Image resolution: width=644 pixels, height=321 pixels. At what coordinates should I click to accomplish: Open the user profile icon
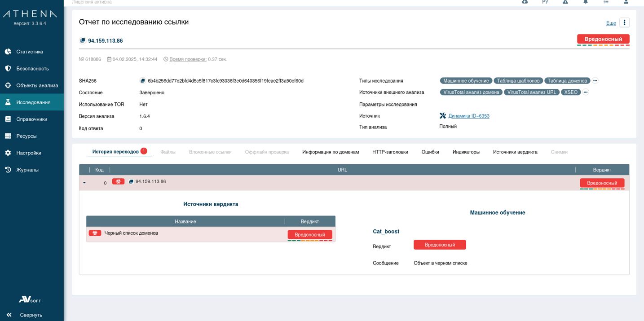(x=626, y=2)
